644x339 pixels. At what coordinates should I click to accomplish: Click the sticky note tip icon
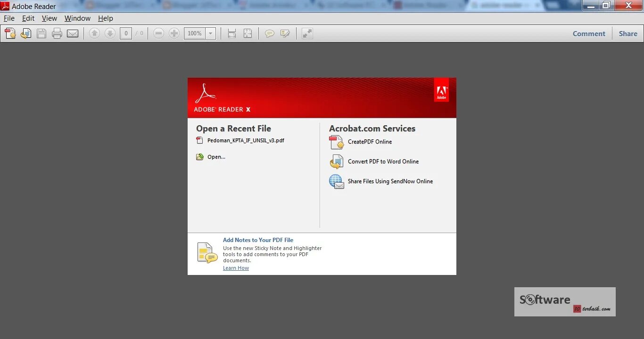point(207,253)
